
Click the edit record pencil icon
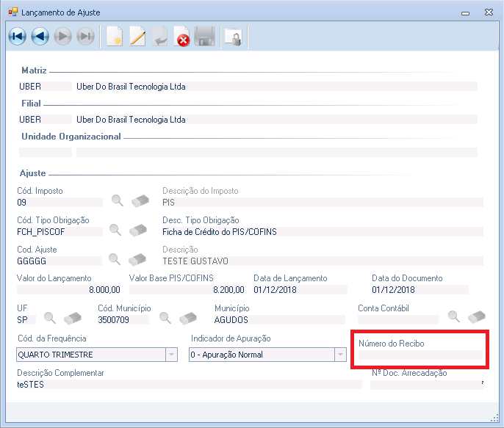[137, 37]
